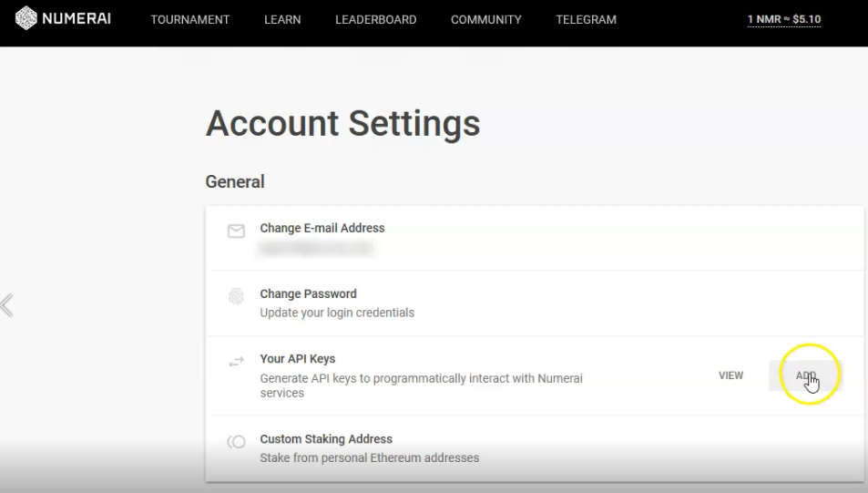868x493 pixels.
Task: Add a new API key
Action: click(x=805, y=375)
